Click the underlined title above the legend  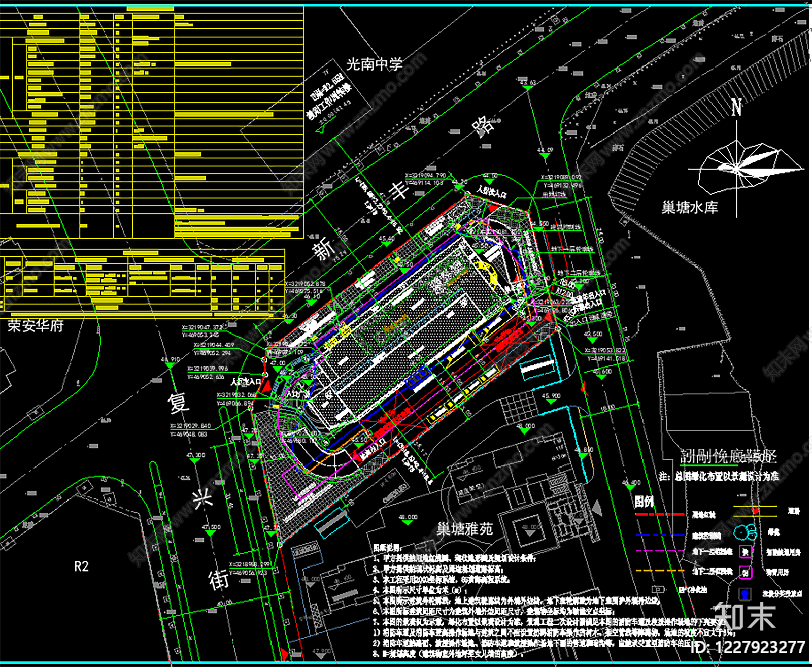(x=728, y=456)
